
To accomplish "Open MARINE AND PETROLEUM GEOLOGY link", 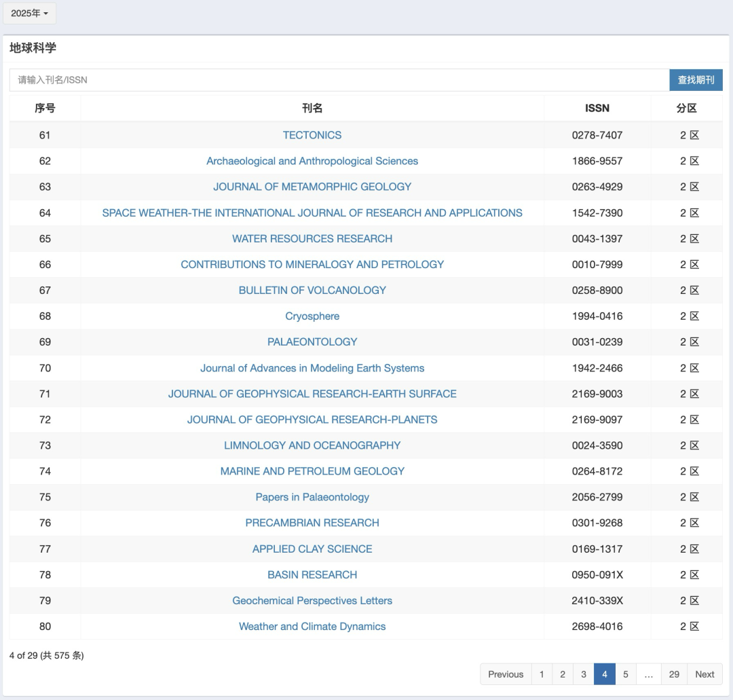I will (312, 471).
